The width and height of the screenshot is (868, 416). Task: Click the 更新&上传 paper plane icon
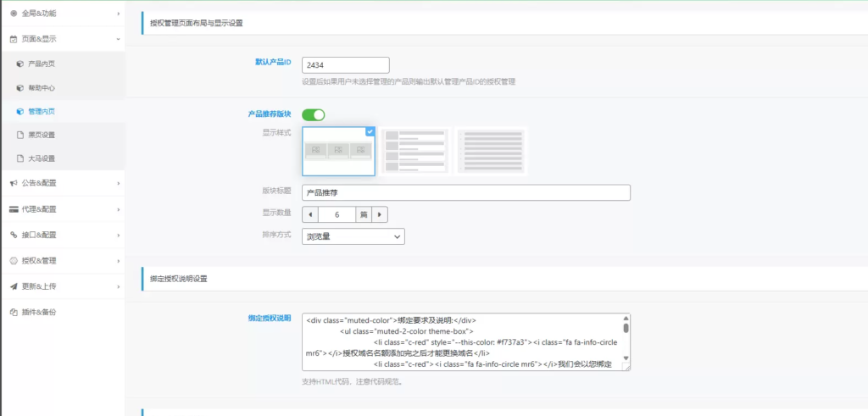point(14,286)
